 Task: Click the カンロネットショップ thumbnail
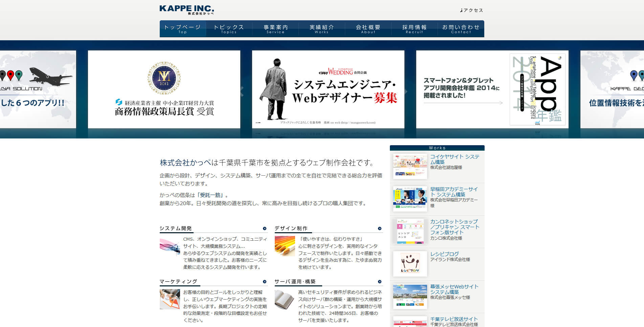410,232
